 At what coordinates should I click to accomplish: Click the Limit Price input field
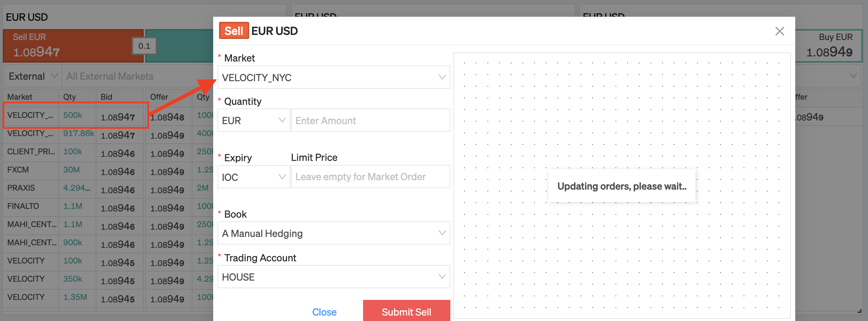[x=370, y=177]
